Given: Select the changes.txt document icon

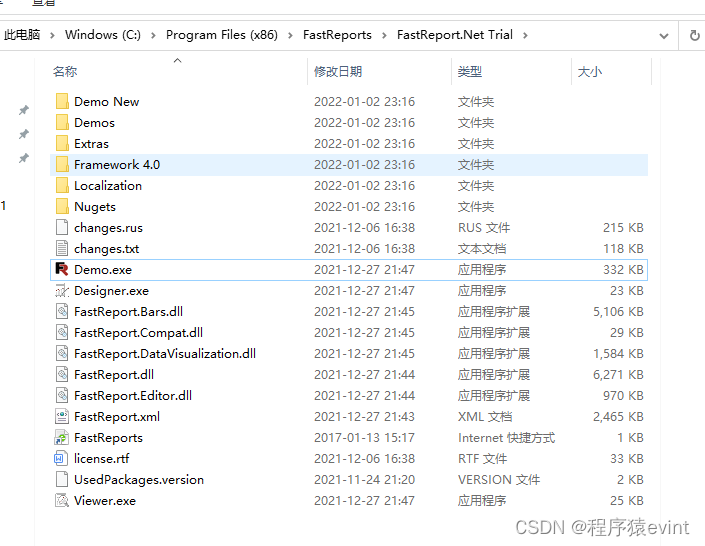Looking at the screenshot, I should (x=62, y=248).
